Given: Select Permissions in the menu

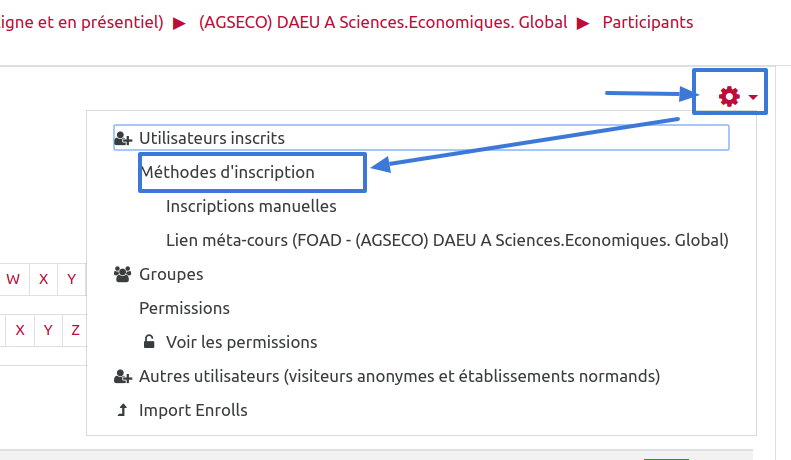Looking at the screenshot, I should coord(184,308).
